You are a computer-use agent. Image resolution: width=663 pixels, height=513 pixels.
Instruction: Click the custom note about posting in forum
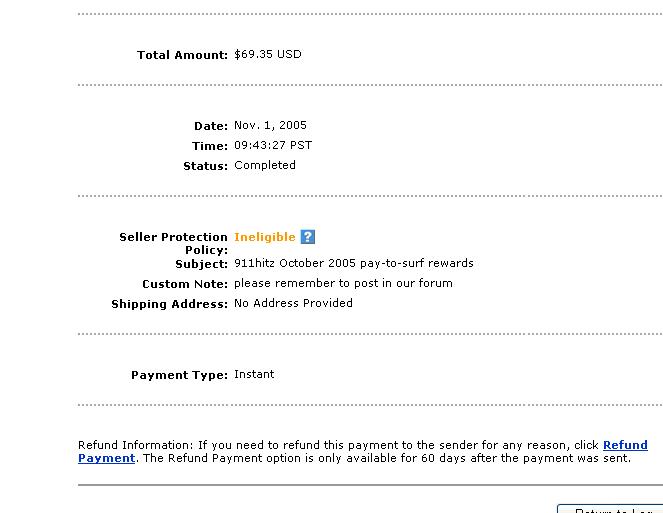point(343,283)
